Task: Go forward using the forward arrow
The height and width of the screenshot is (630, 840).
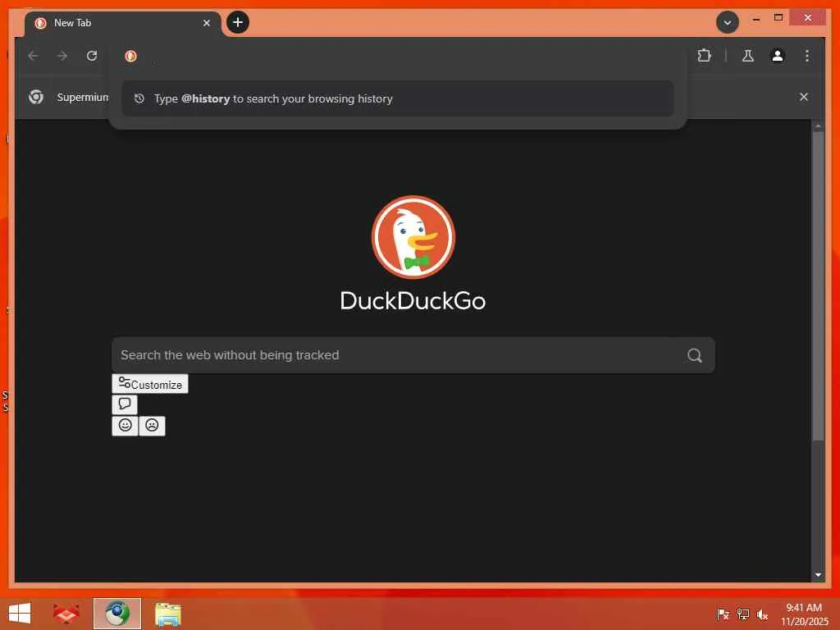Action: (62, 56)
